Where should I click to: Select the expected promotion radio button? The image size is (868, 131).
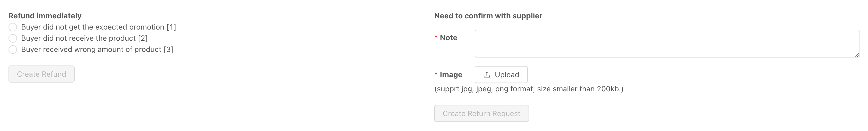pyautogui.click(x=13, y=27)
